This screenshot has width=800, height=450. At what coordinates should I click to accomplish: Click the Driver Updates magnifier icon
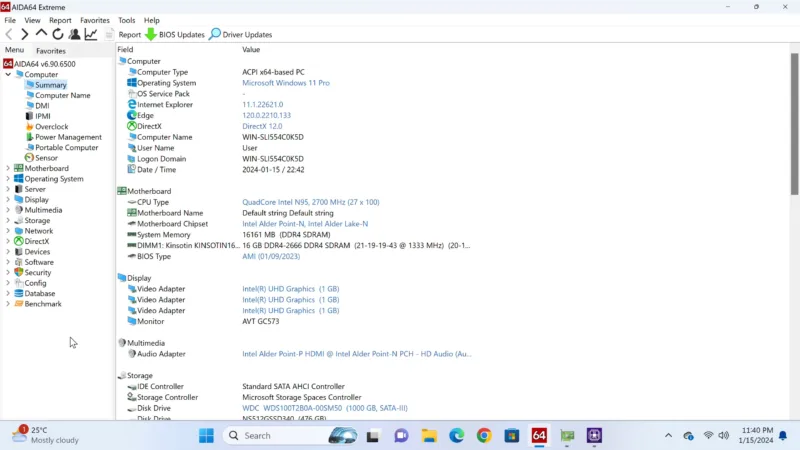coord(215,34)
